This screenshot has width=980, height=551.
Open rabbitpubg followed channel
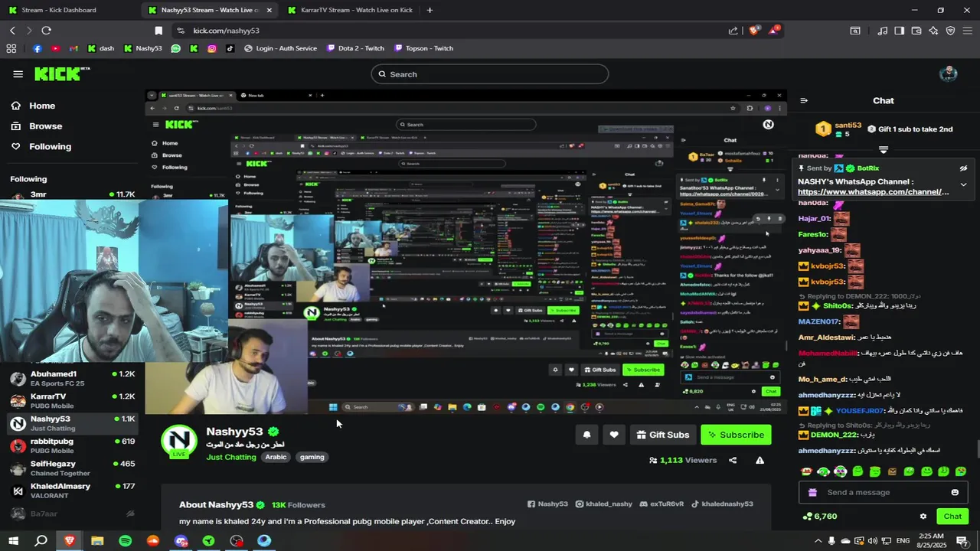[72, 445]
